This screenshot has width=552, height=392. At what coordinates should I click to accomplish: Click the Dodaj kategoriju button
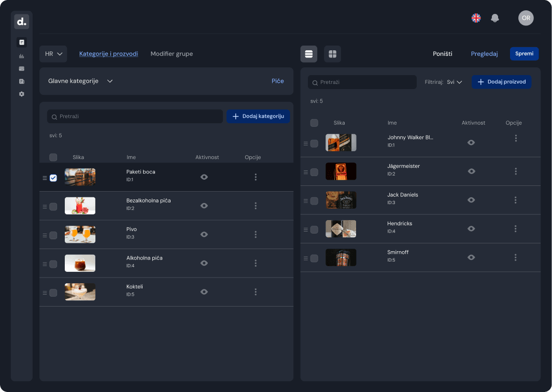coord(258,117)
